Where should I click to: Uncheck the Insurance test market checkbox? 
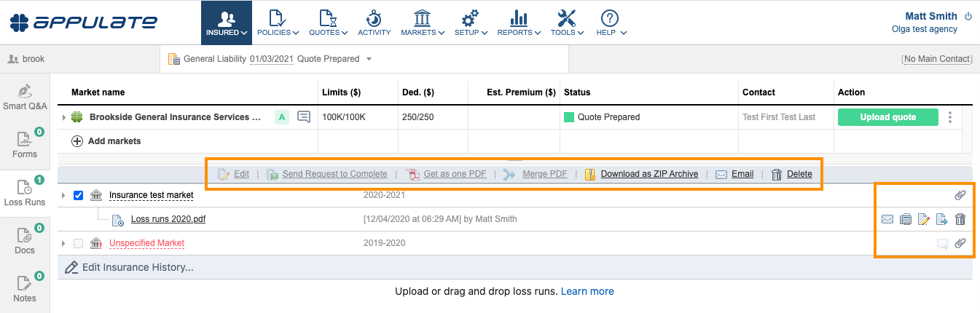[x=79, y=195]
